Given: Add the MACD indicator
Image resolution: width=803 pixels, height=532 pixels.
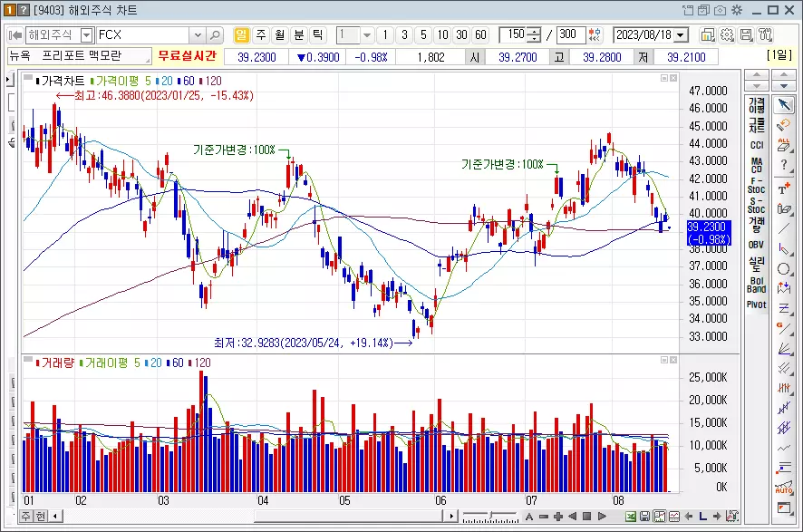Looking at the screenshot, I should click(x=756, y=165).
